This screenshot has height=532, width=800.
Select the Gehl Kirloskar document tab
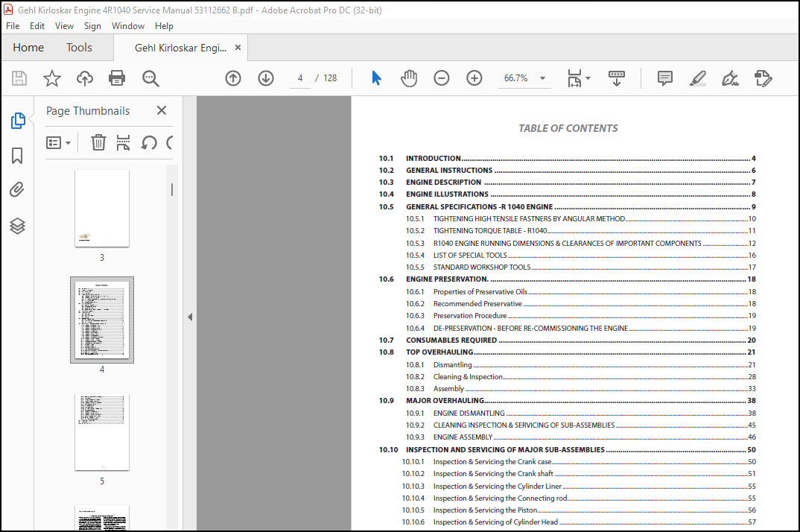[x=180, y=48]
